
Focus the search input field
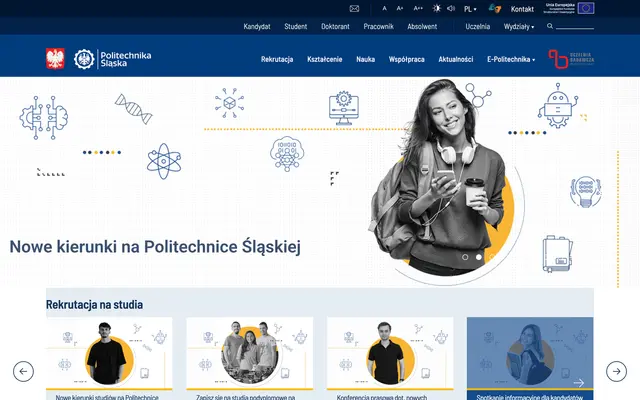(x=575, y=26)
